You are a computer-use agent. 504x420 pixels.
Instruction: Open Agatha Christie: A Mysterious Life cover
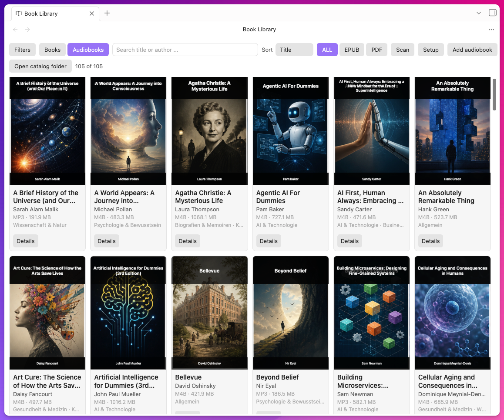point(210,131)
